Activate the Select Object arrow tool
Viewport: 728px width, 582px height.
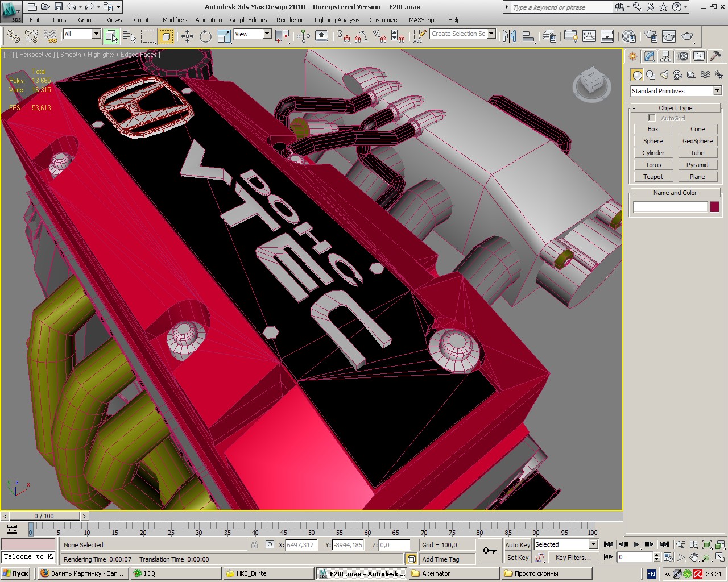coord(111,36)
